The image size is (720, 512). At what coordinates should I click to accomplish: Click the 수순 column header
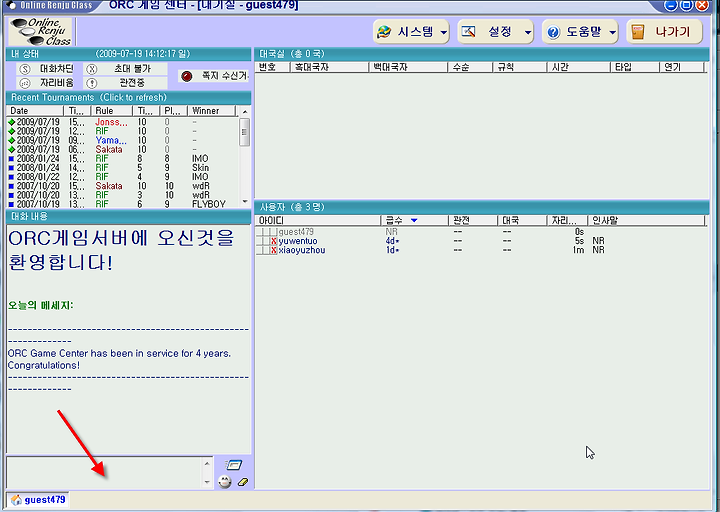point(471,67)
